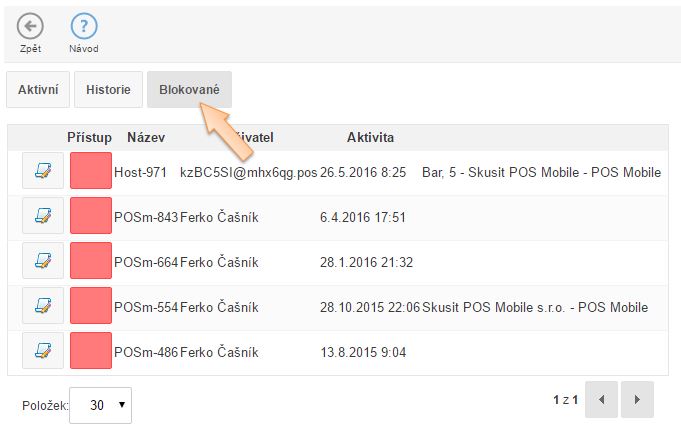Viewport: 681px width, 426px height.
Task: Click red access swatch for POSm-486
Action: click(91, 352)
